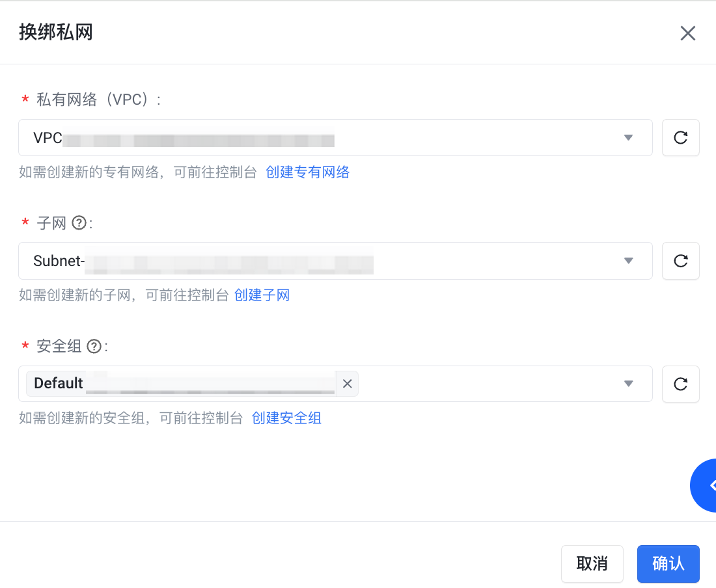The width and height of the screenshot is (716, 588).
Task: Open the 创建子网 link
Action: click(262, 295)
